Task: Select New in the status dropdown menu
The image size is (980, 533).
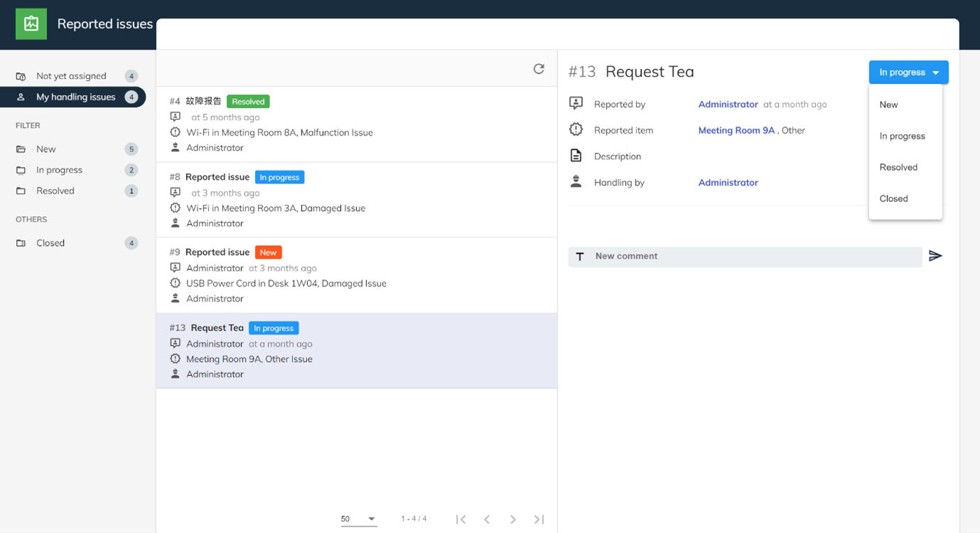Action: 888,104
